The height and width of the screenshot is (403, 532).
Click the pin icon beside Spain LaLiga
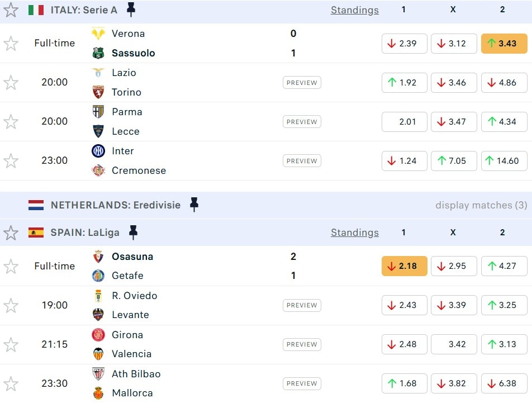coord(133,233)
